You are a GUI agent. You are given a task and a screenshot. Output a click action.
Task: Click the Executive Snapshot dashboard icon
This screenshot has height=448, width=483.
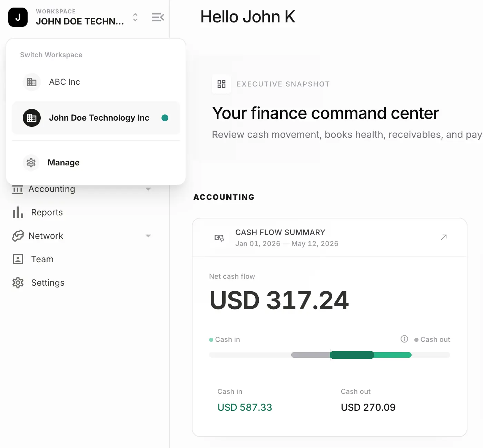click(221, 84)
